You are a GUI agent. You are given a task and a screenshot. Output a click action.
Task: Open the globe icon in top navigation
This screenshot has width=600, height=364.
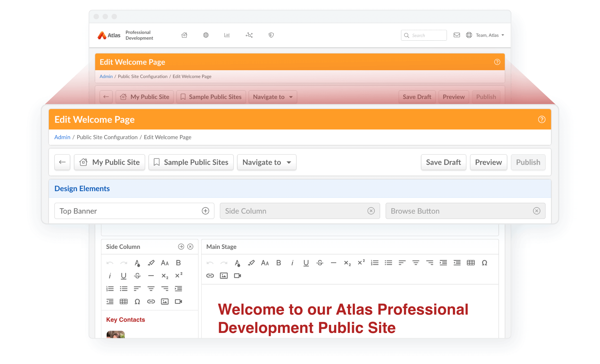tap(206, 35)
